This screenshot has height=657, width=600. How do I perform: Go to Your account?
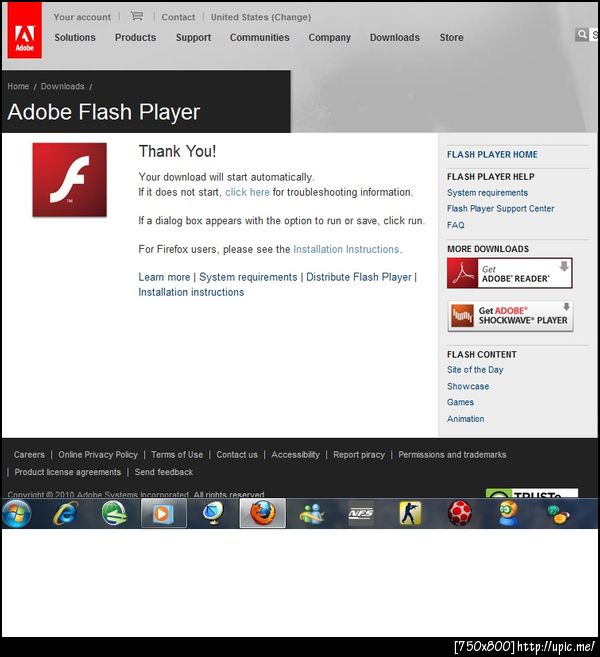tap(82, 17)
